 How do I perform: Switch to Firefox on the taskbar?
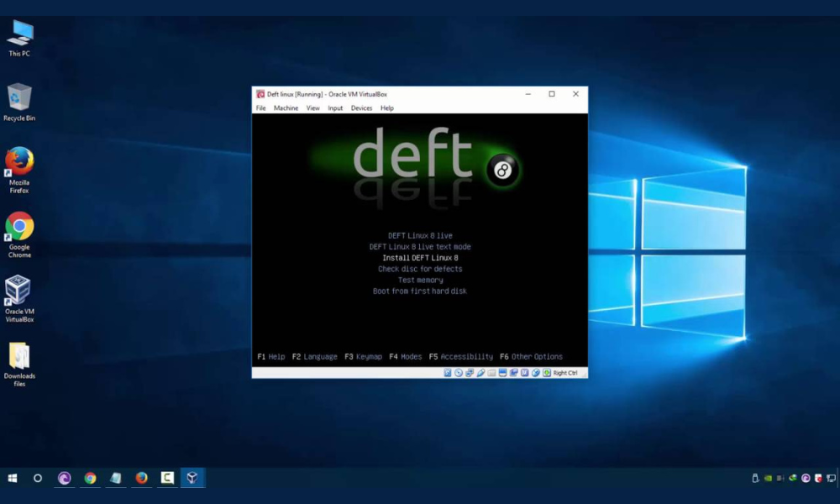click(x=141, y=478)
